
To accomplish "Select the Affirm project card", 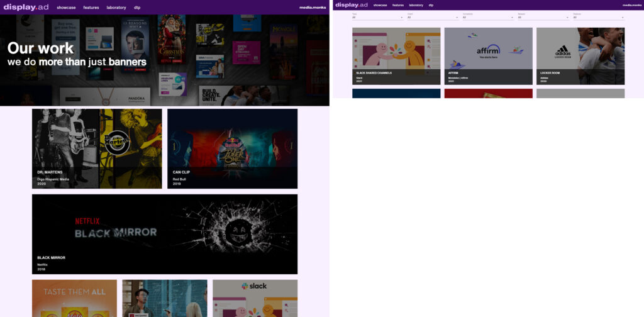I will pyautogui.click(x=488, y=56).
